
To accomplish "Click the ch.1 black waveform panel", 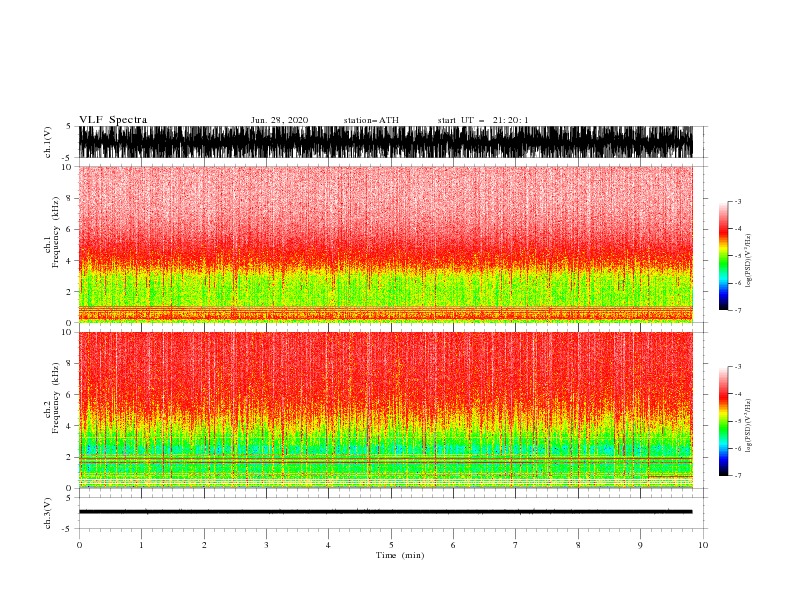I will click(385, 142).
